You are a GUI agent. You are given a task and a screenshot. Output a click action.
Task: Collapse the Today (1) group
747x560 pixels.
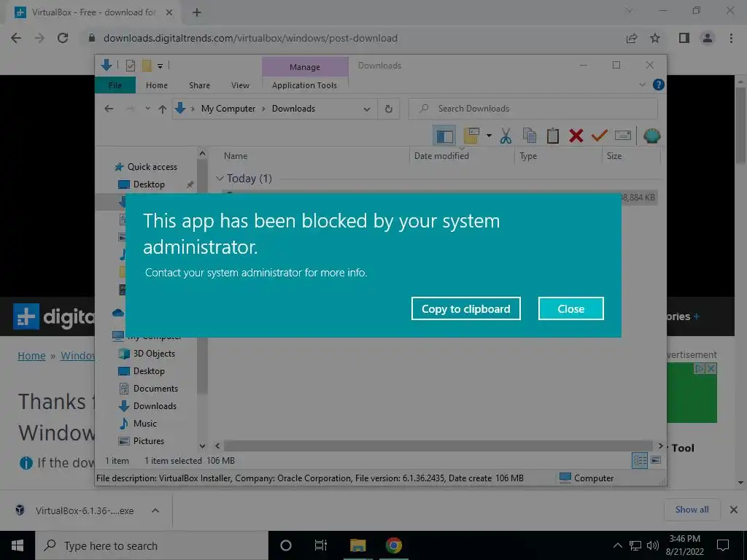click(220, 178)
